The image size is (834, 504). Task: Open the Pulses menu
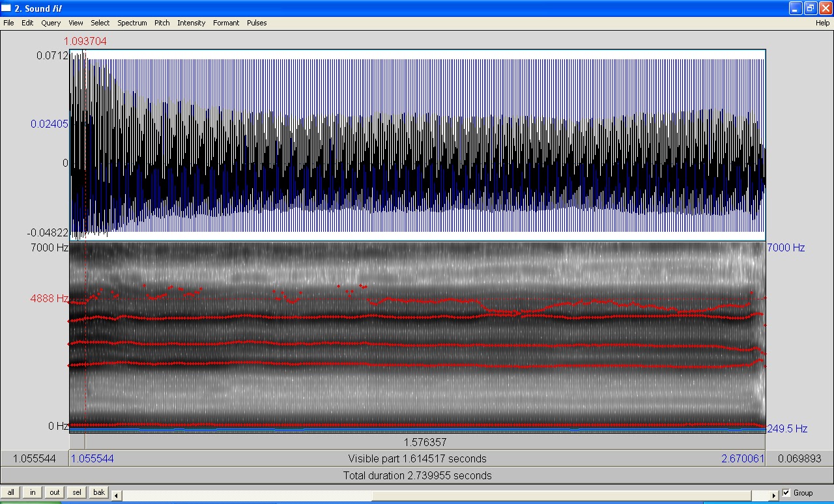pyautogui.click(x=257, y=23)
